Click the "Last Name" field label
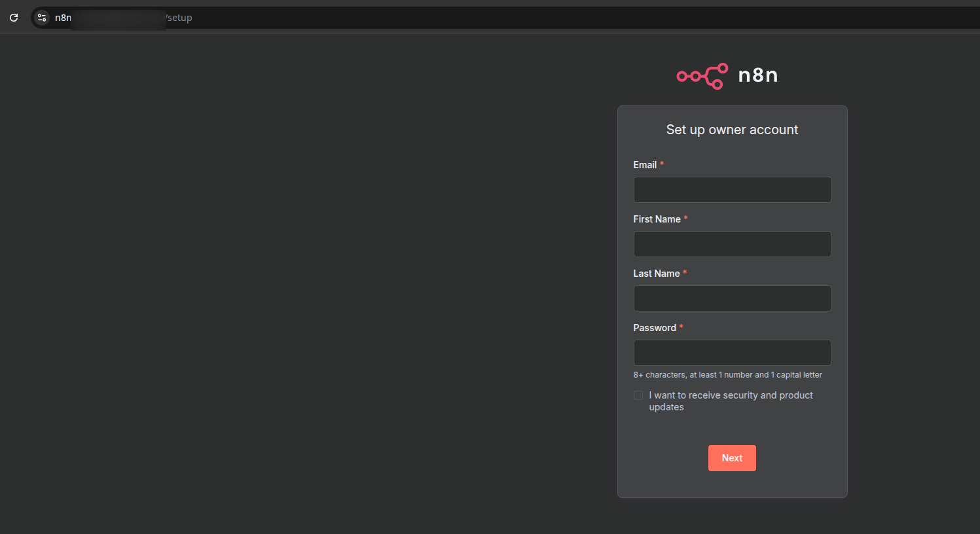The width and height of the screenshot is (980, 534). 657,274
